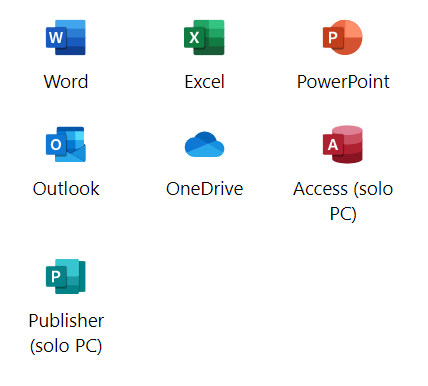Image resolution: width=428 pixels, height=386 pixels.
Task: Launch the green Excel icon
Action: click(204, 37)
